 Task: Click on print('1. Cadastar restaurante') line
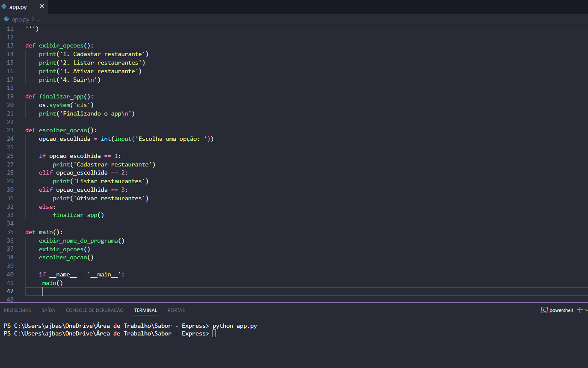pyautogui.click(x=94, y=54)
